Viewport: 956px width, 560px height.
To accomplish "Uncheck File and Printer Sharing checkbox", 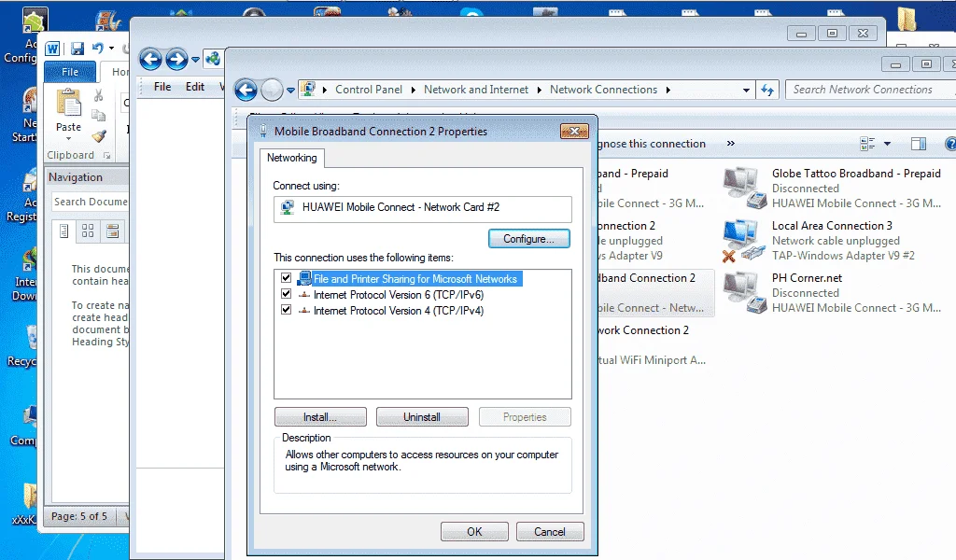I will click(x=286, y=278).
